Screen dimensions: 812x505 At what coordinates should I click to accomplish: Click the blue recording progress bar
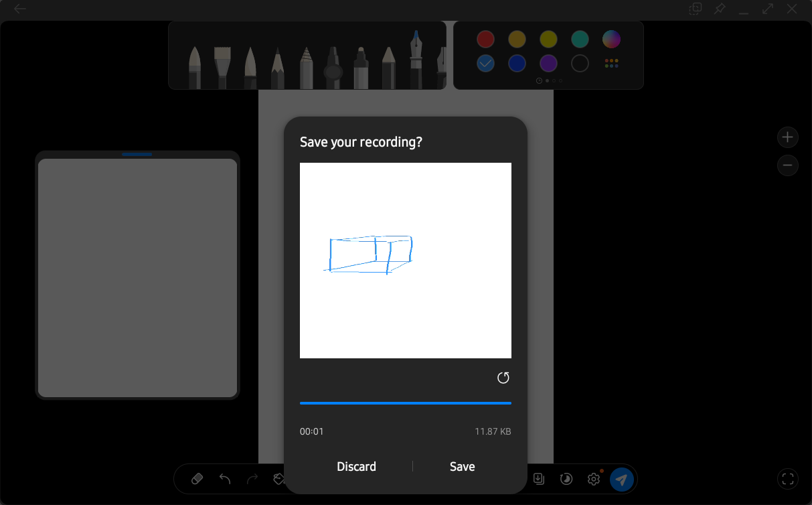[x=405, y=403]
